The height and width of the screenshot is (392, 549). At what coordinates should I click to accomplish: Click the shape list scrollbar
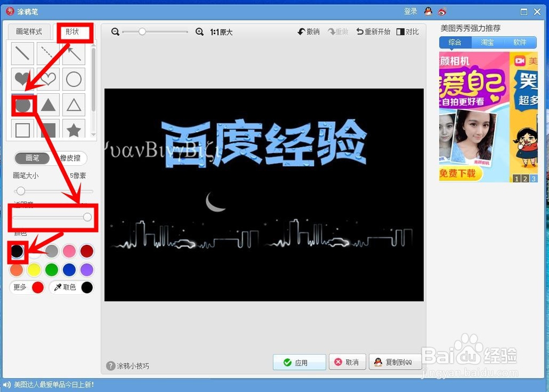(93, 80)
